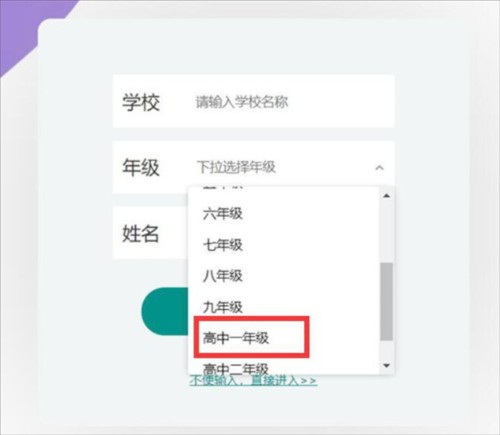This screenshot has width=500, height=435.
Task: Click the partially hidden top grade option
Action: click(x=223, y=188)
